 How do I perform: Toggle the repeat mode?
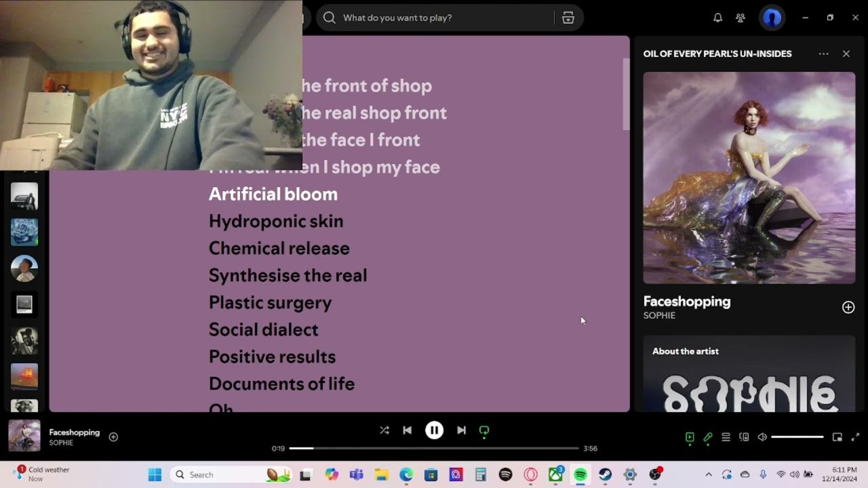pyautogui.click(x=484, y=430)
